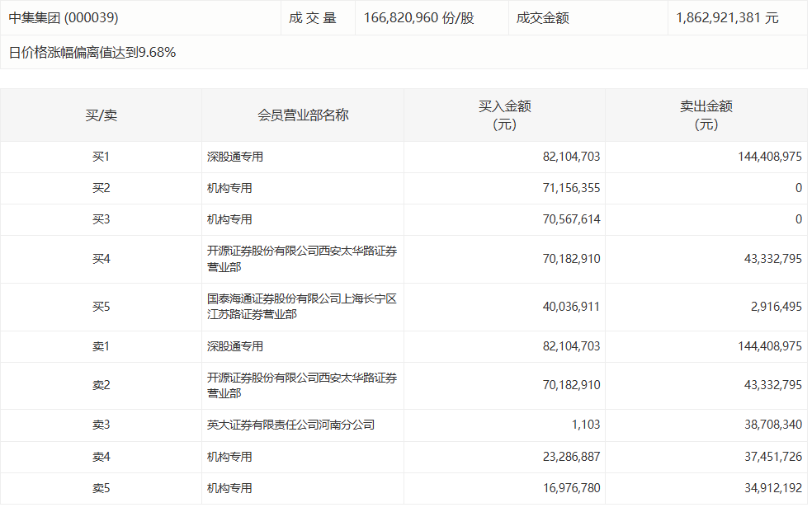Click the 日价格涨幅偏离值达到9.68% text
The width and height of the screenshot is (812, 512).
(x=92, y=52)
